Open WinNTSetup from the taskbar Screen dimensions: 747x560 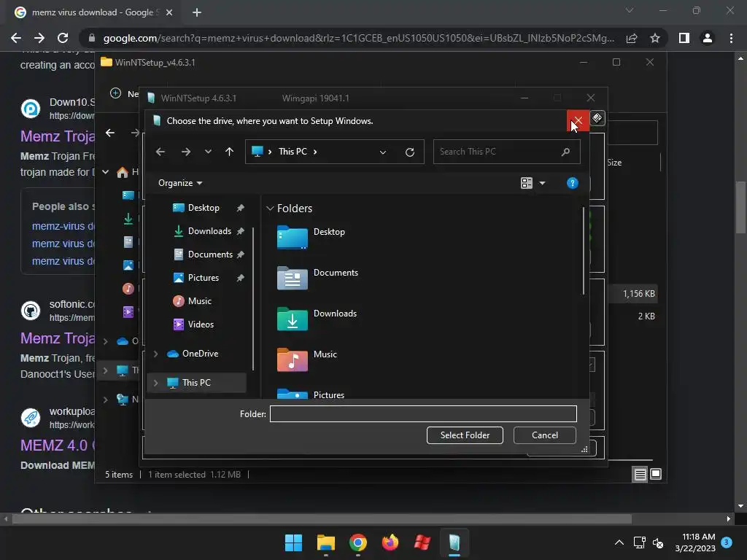(454, 542)
